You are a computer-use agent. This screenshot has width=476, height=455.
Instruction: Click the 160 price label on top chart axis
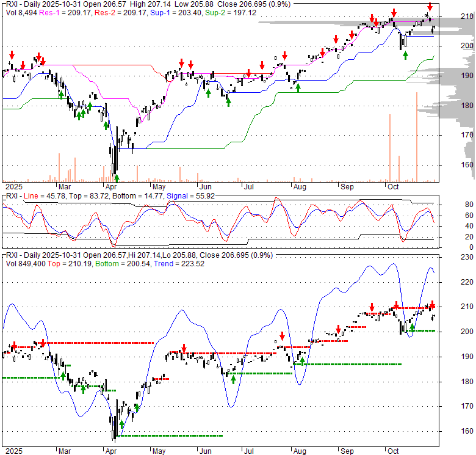tap(467, 165)
